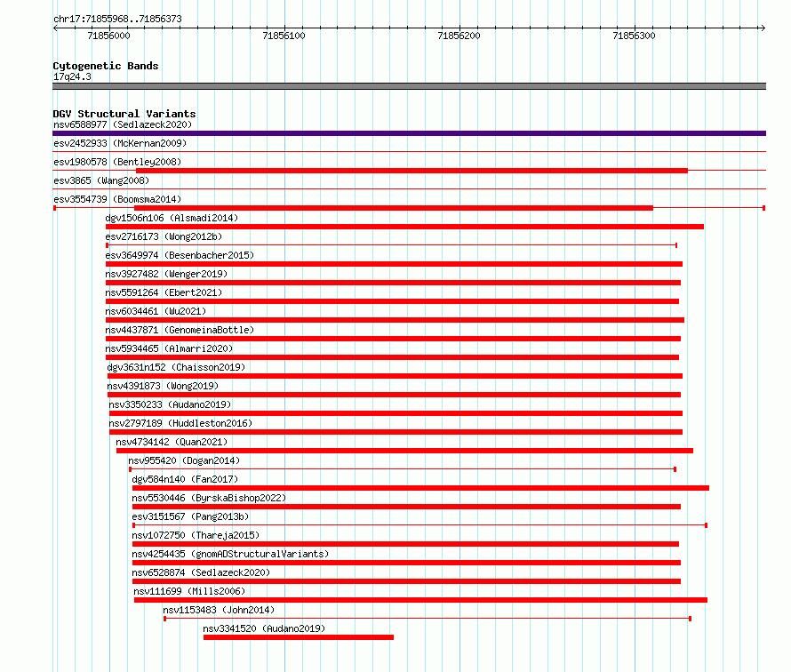Click the 17q24.3 band label
The width and height of the screenshot is (791, 672).
click(x=72, y=76)
